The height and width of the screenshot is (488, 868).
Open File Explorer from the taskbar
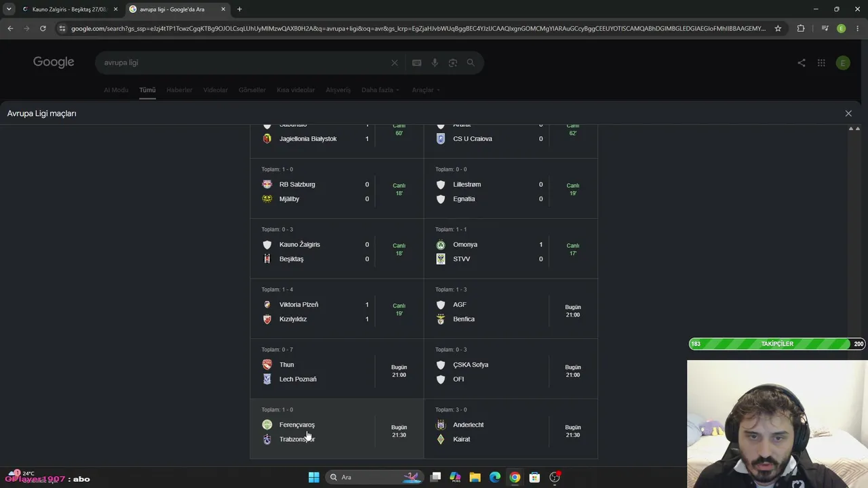[x=475, y=477]
